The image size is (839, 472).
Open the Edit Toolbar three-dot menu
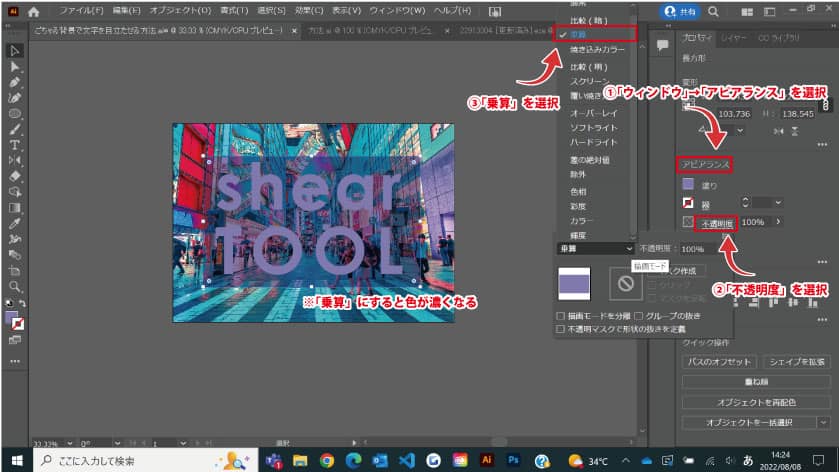pyautogui.click(x=14, y=361)
